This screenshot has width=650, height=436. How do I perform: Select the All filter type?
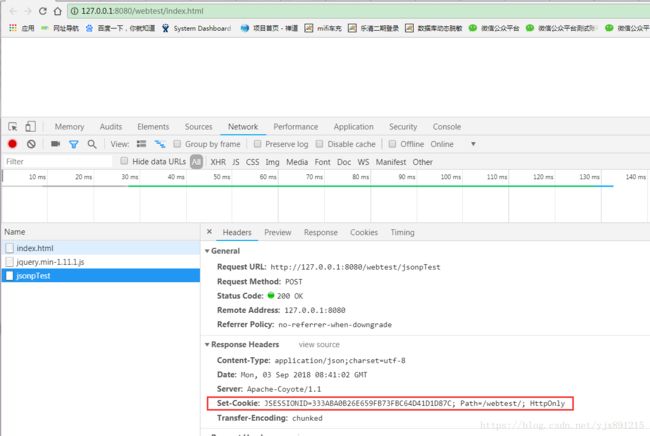pos(196,162)
